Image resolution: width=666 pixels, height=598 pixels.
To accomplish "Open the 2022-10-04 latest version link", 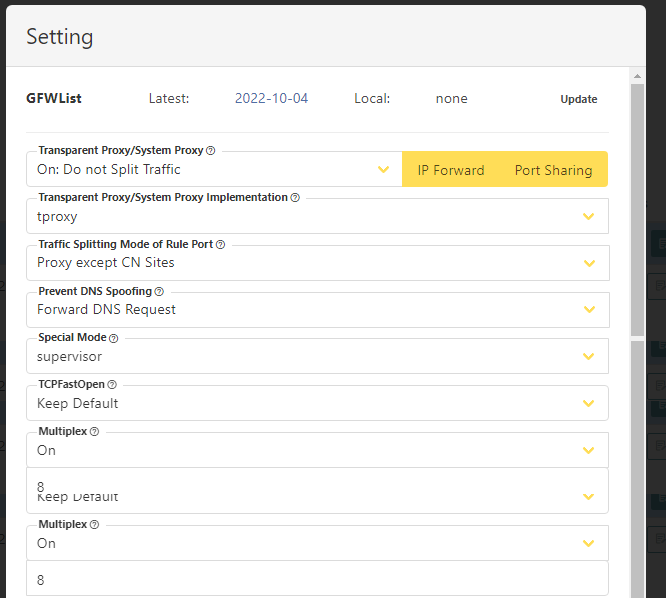I will tap(271, 99).
